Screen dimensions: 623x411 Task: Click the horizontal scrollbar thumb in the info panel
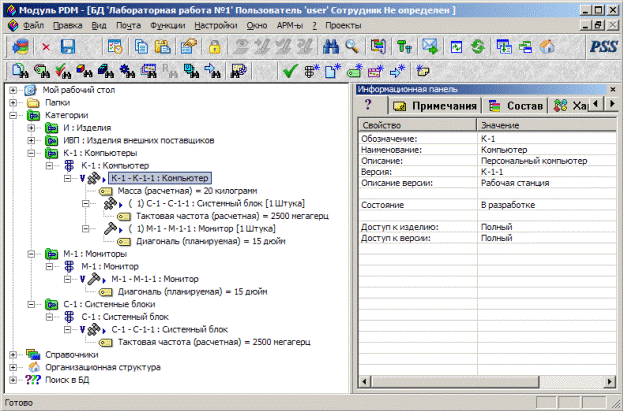pyautogui.click(x=455, y=382)
